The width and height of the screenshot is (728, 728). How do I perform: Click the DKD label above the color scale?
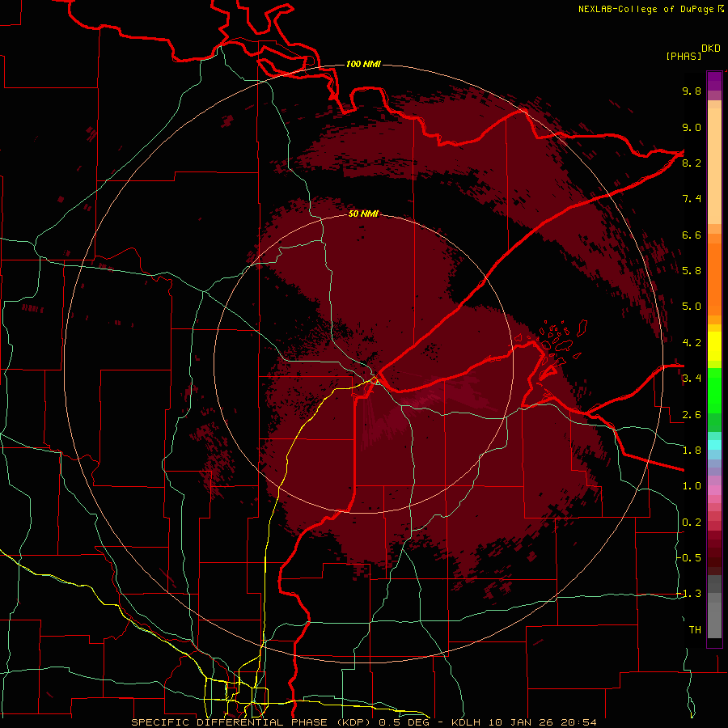click(711, 49)
